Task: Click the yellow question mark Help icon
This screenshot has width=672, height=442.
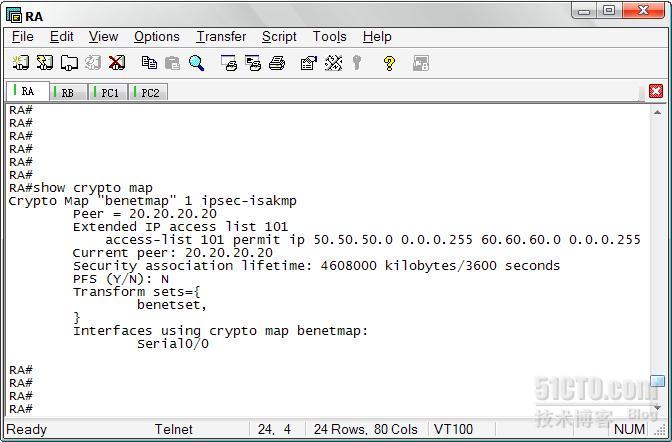Action: click(389, 63)
